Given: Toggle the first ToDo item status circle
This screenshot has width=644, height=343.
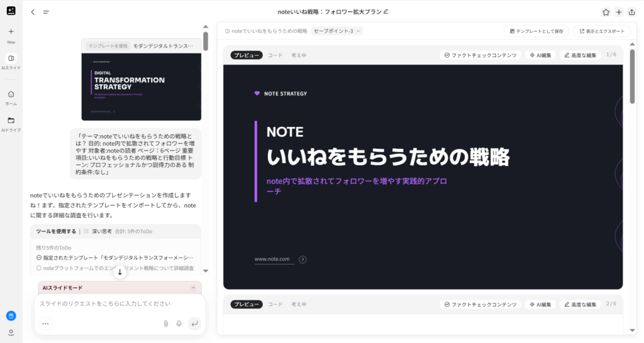Looking at the screenshot, I should [39, 258].
